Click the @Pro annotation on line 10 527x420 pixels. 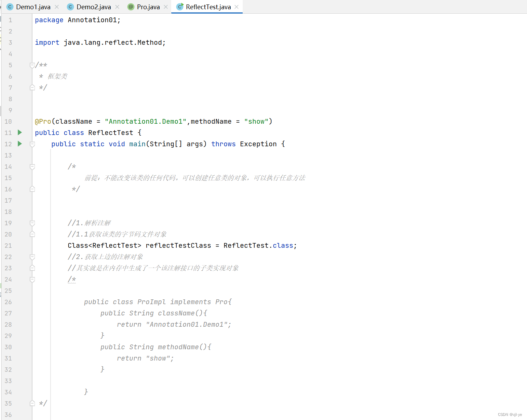[43, 121]
